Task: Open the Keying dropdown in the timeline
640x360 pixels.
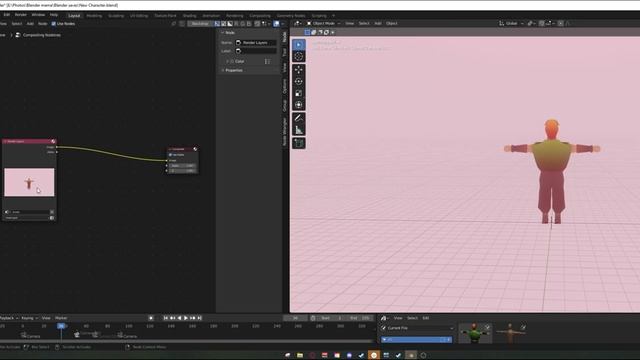Action: 29,318
